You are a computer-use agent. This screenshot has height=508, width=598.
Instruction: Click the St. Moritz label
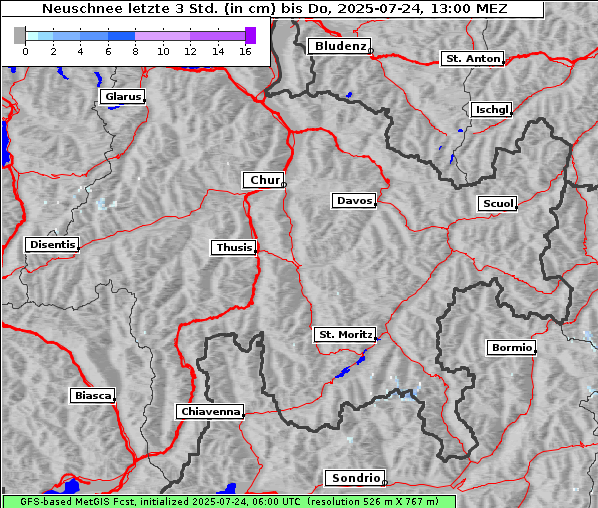click(x=346, y=335)
